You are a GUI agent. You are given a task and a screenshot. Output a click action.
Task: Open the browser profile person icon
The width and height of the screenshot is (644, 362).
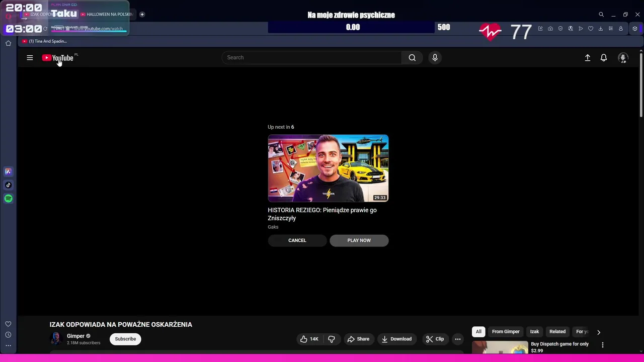pos(621,29)
